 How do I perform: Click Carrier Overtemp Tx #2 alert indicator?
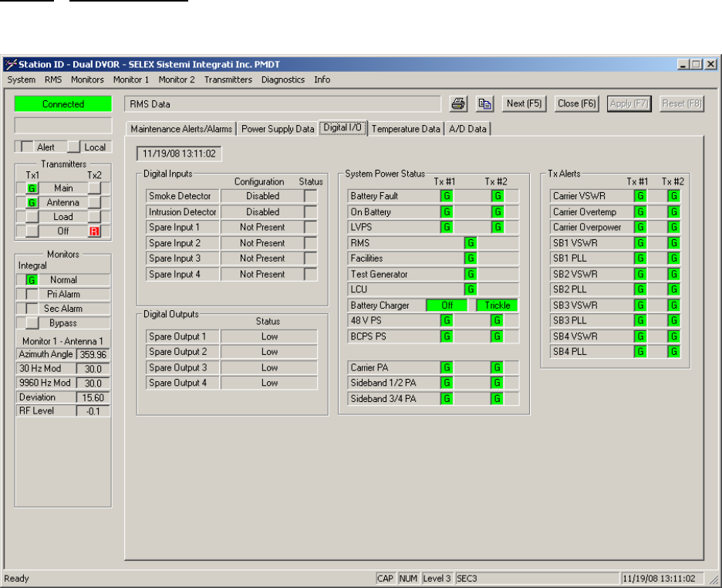(x=673, y=211)
